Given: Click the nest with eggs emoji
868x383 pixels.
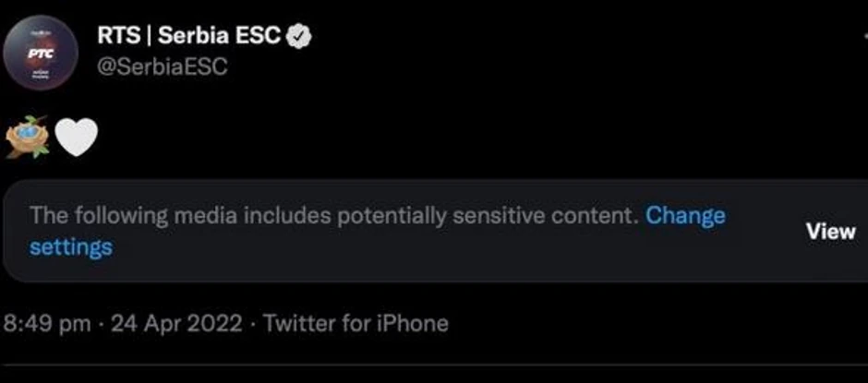Looking at the screenshot, I should 28,138.
